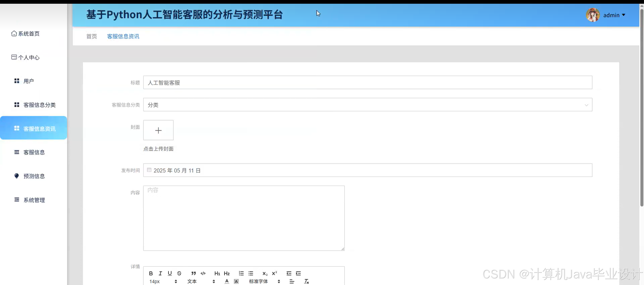Apply Heading 1 style
The image size is (644, 285).
point(217,273)
